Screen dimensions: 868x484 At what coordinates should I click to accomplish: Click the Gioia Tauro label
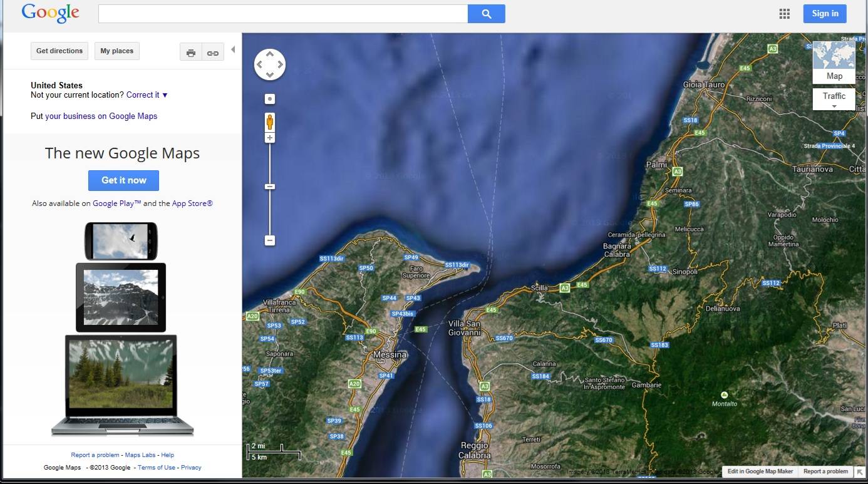(704, 85)
